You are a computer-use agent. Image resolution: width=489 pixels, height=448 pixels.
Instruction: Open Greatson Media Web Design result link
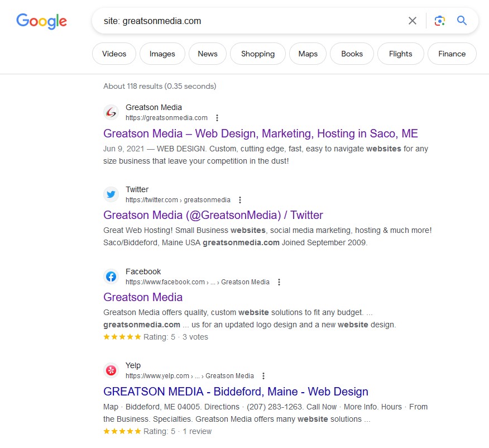click(x=260, y=134)
